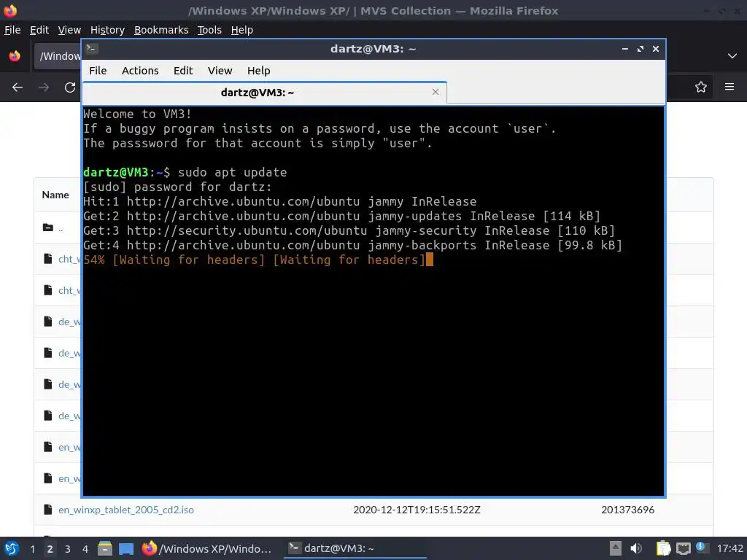747x560 pixels.
Task: Open the terminal Actions menu
Action: 140,71
